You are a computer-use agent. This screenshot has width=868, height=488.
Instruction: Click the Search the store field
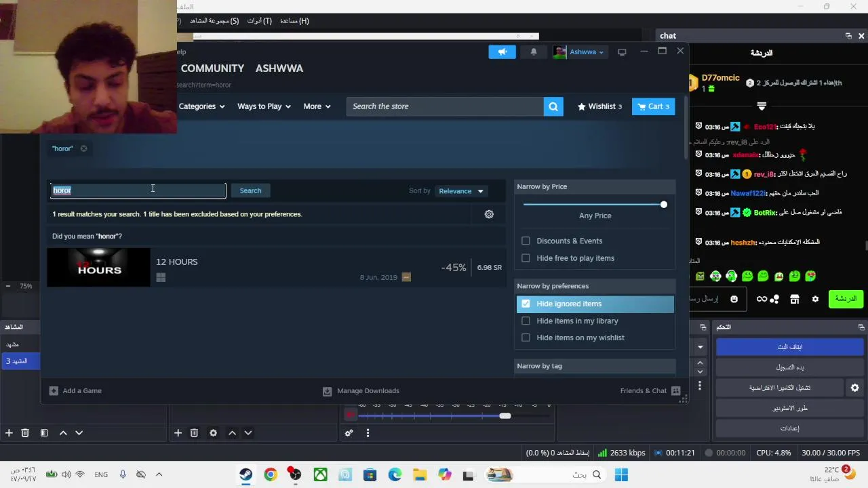[445, 106]
